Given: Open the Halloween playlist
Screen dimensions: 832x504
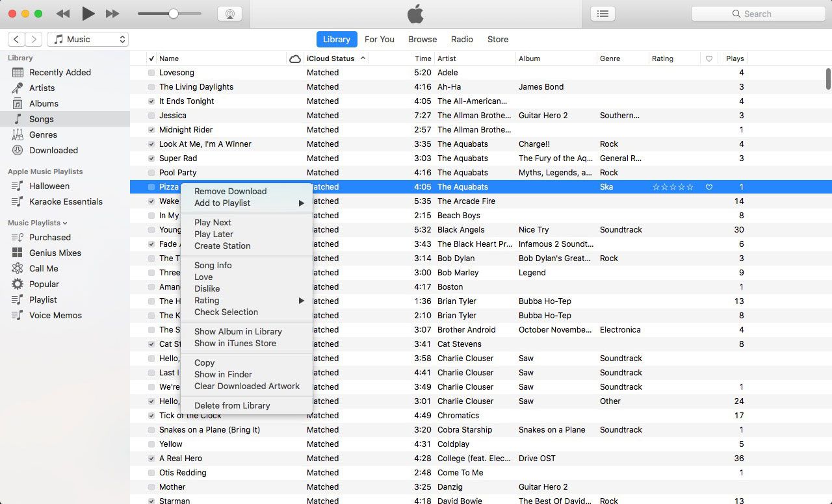Looking at the screenshot, I should click(x=49, y=186).
